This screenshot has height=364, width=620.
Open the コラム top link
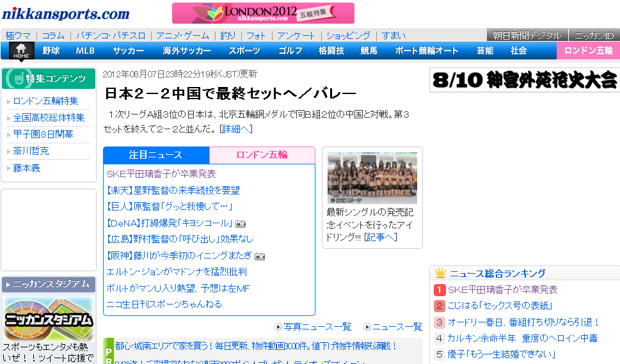(53, 36)
